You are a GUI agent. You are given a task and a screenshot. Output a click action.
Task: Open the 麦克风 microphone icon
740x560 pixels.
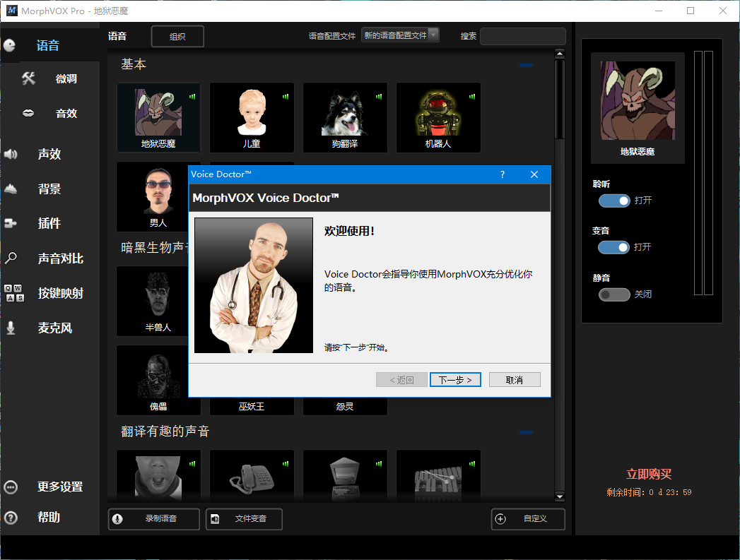tap(11, 328)
